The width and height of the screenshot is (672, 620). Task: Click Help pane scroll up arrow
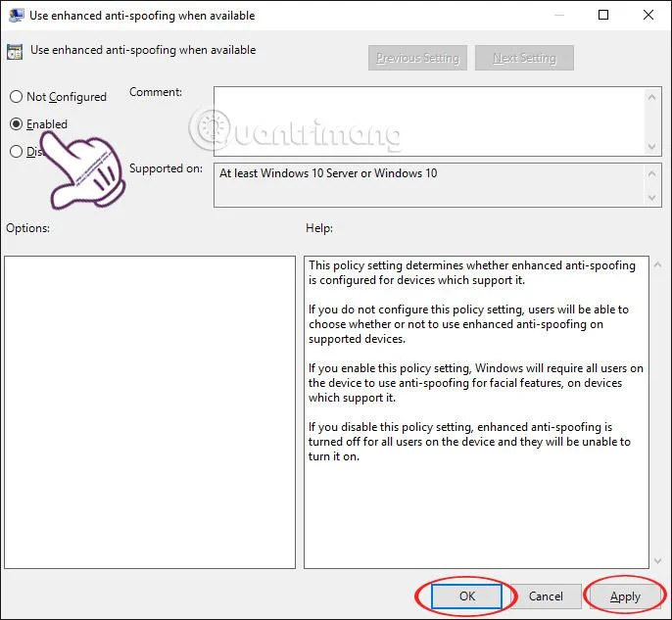click(x=658, y=264)
